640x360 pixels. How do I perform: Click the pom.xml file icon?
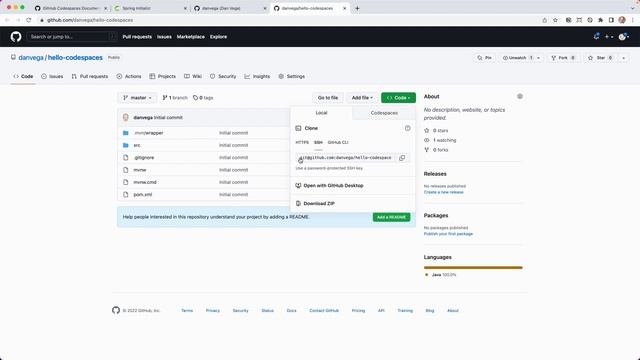click(x=126, y=195)
